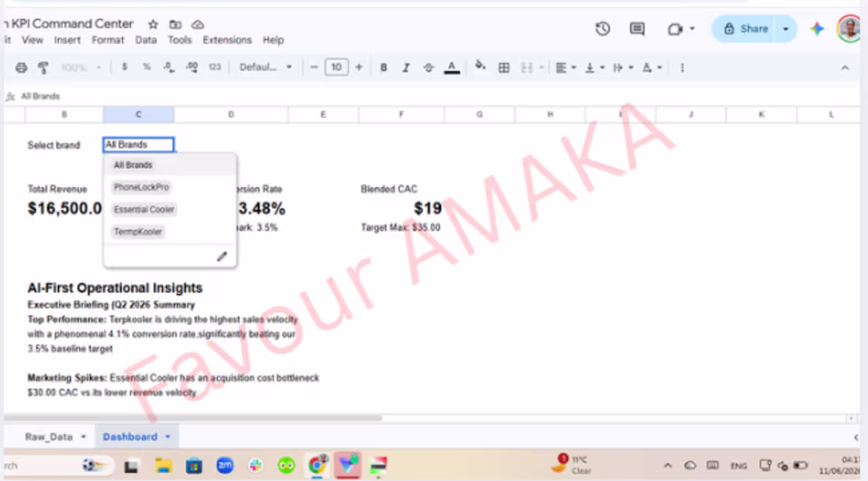
Task: Click the horizontal scrollbar
Action: tap(193, 418)
